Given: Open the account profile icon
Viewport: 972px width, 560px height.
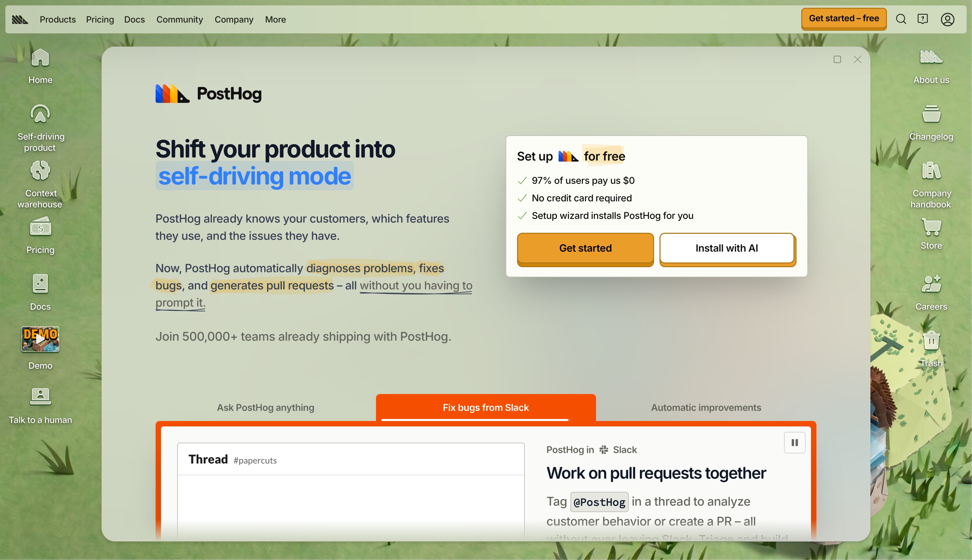Looking at the screenshot, I should [947, 19].
